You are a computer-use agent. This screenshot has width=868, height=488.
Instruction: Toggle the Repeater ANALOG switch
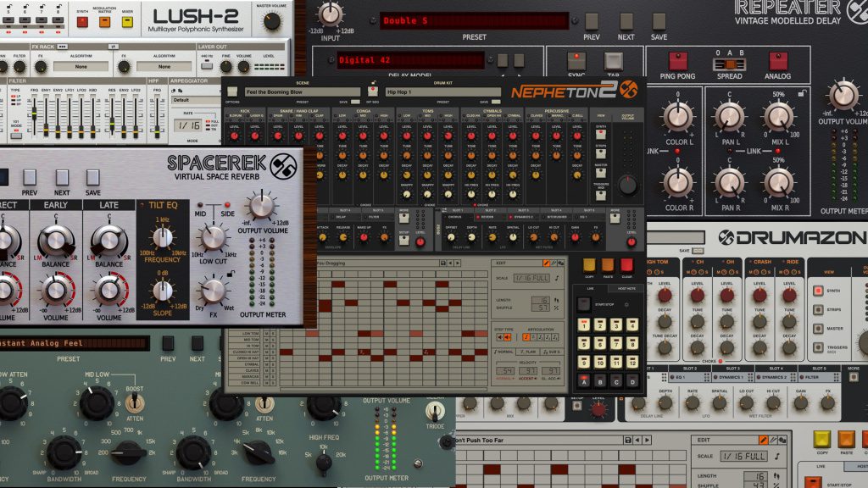779,61
